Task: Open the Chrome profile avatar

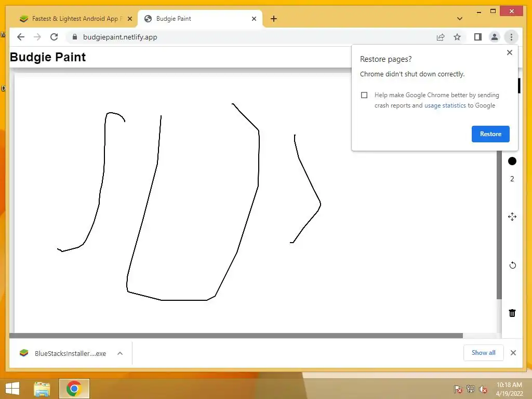Action: click(495, 37)
